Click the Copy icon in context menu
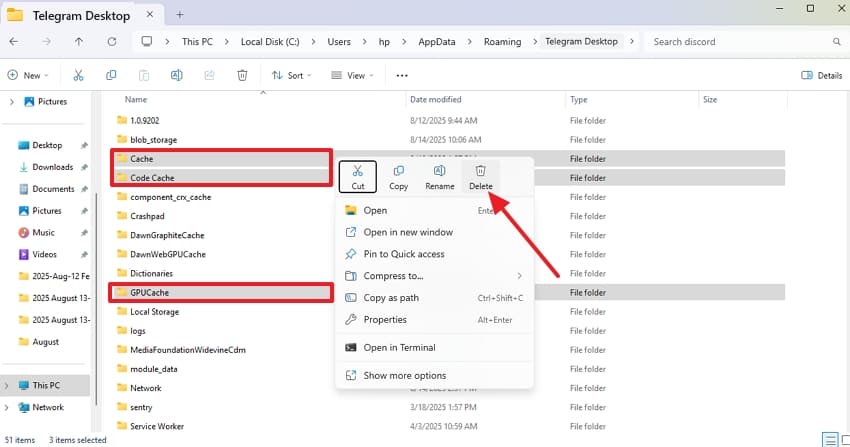 tap(398, 171)
